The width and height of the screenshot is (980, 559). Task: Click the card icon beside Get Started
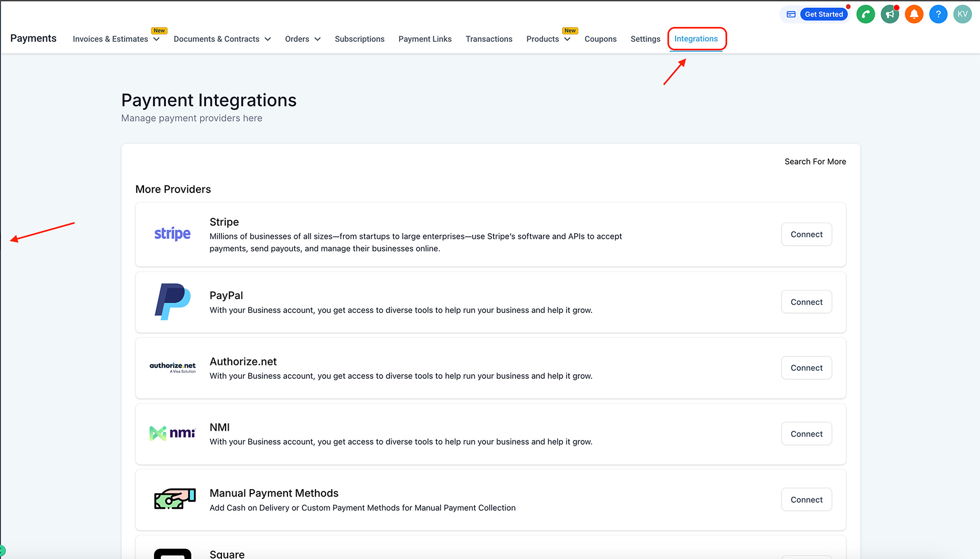[x=791, y=14]
